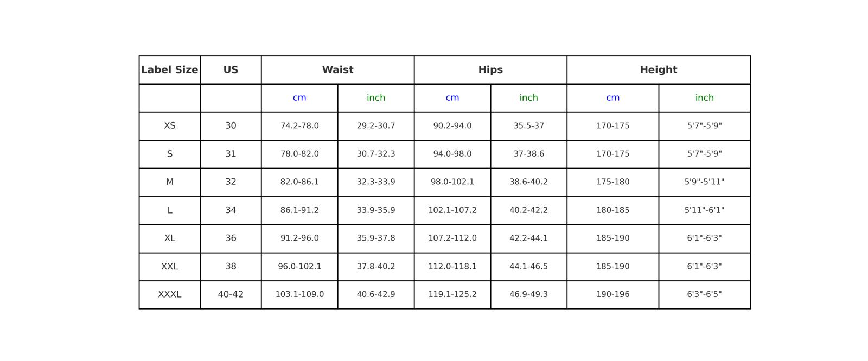The height and width of the screenshot is (361, 868).
Task: Click the blue cm label under Waist
Action: 299,98
